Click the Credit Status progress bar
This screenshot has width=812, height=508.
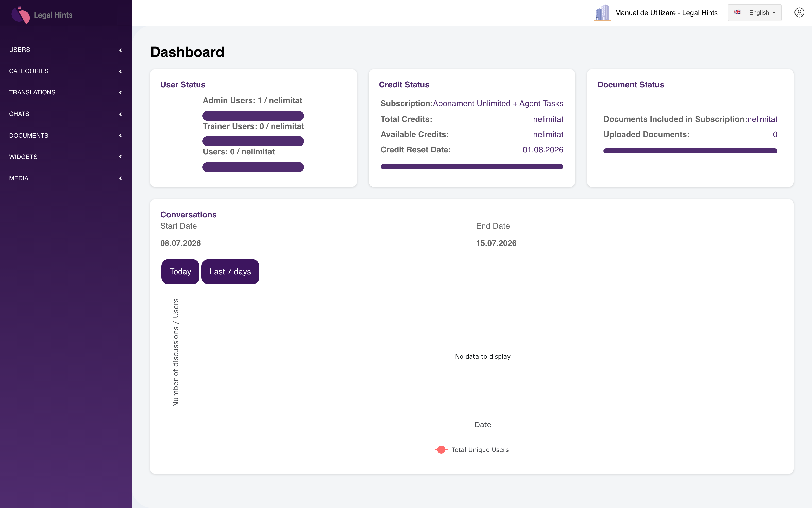[x=472, y=167]
